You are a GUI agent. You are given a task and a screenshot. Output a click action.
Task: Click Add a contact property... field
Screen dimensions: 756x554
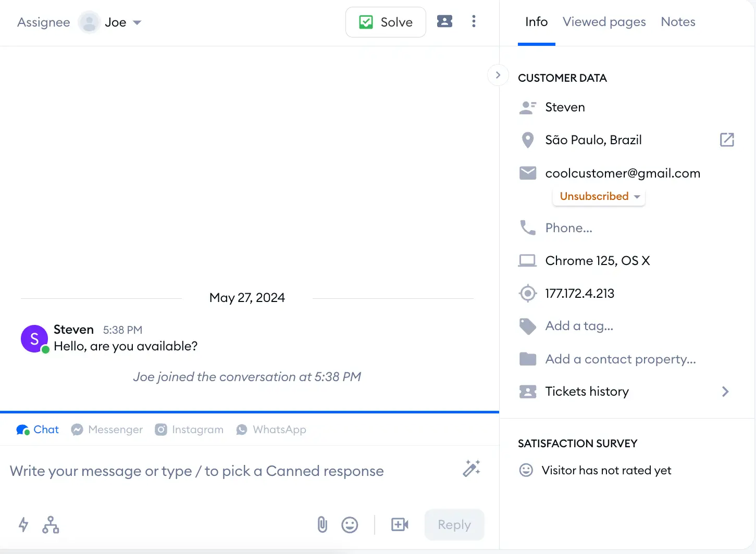621,359
